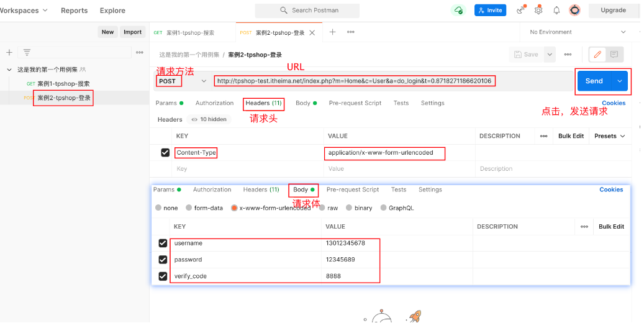Open tab options three-dot menu

[x=350, y=32]
